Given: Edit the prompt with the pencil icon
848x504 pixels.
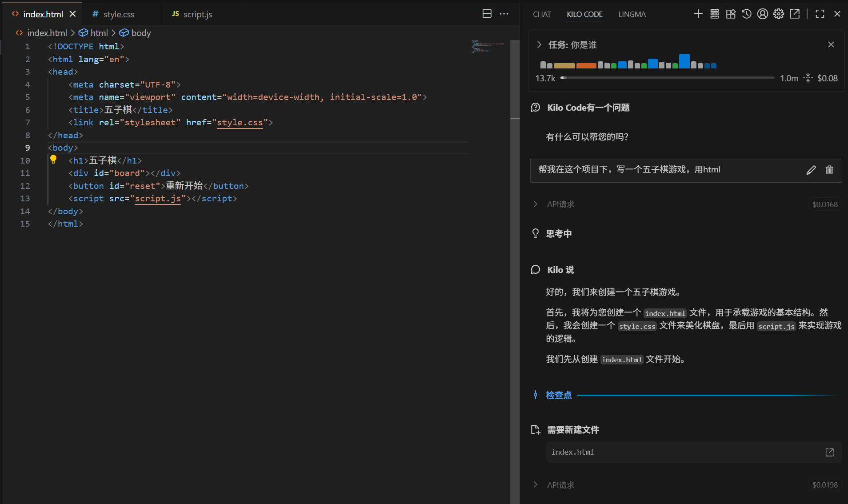Looking at the screenshot, I should [811, 170].
